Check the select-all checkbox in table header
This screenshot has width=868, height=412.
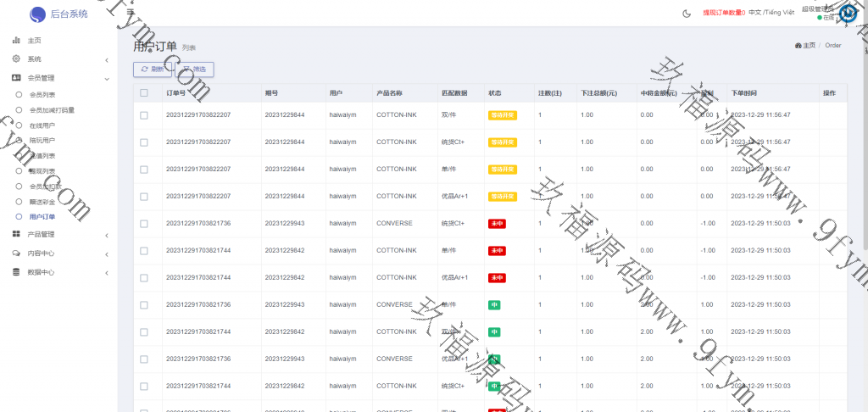coord(144,92)
